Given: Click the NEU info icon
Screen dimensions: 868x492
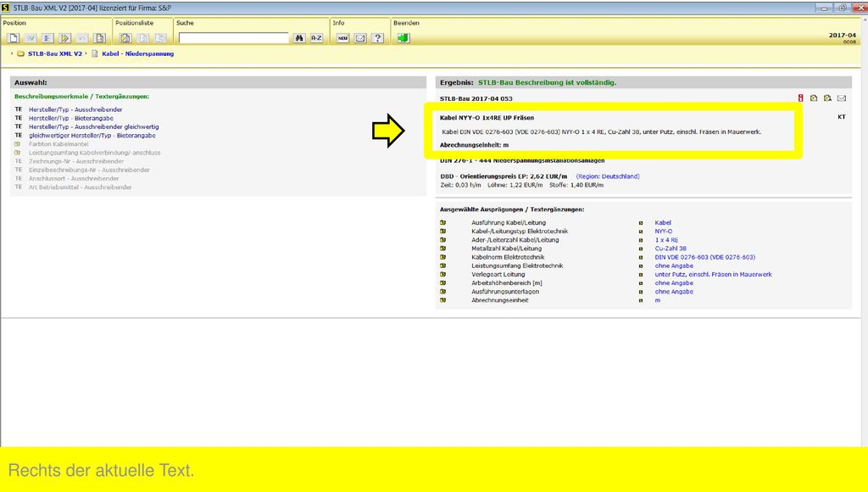Looking at the screenshot, I should 342,37.
